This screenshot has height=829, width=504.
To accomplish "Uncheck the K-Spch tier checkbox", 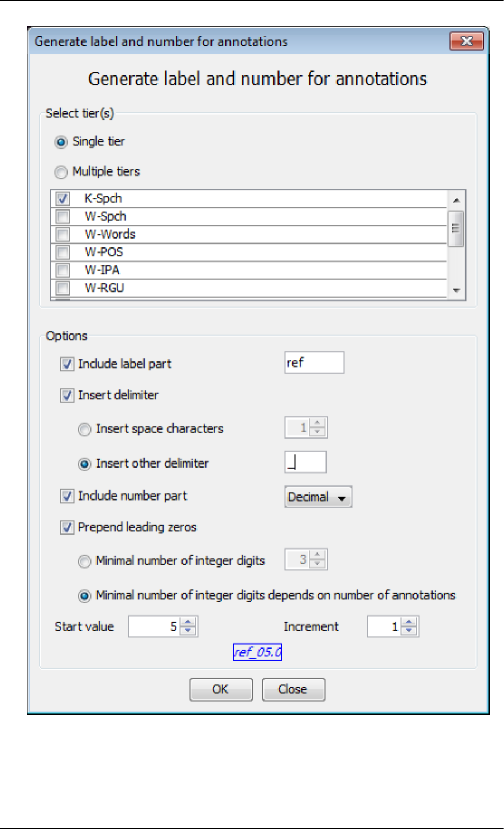I will click(x=63, y=199).
